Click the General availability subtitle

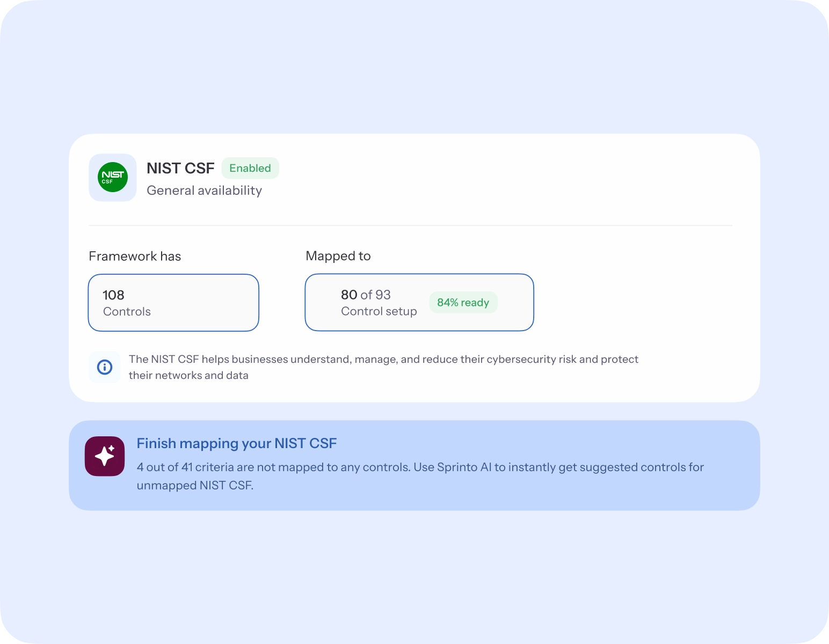(204, 191)
